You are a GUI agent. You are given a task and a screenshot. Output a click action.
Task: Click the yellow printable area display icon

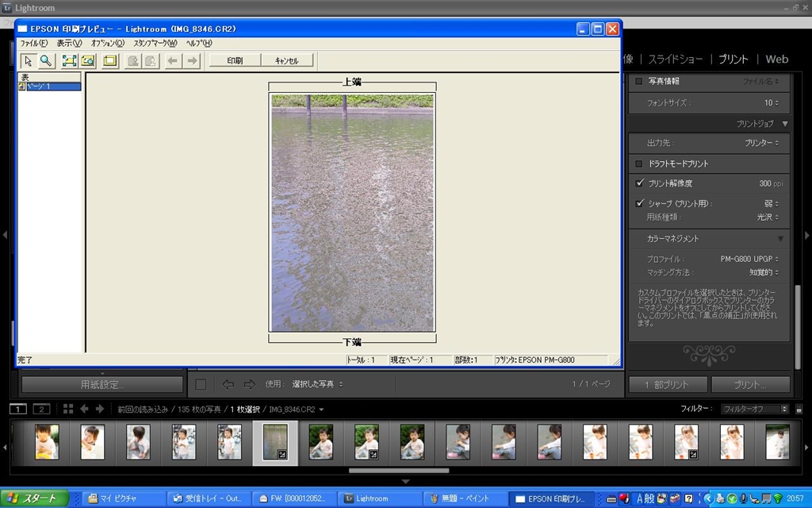(x=109, y=60)
